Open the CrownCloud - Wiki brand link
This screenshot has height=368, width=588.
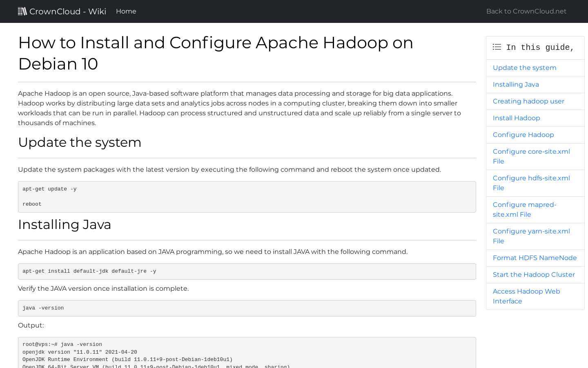click(62, 11)
